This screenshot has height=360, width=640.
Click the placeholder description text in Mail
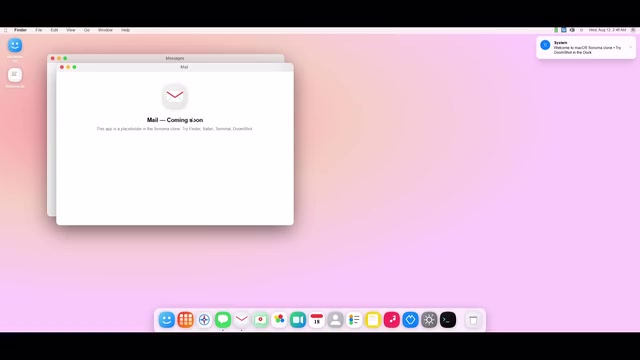click(174, 129)
